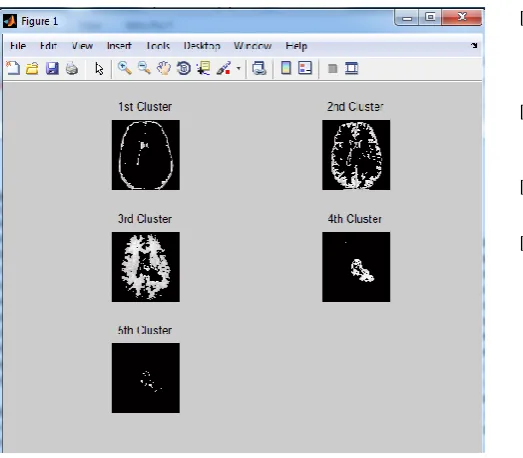Open the brush color dropdown arrow
The image size is (523, 458).
[x=238, y=68]
